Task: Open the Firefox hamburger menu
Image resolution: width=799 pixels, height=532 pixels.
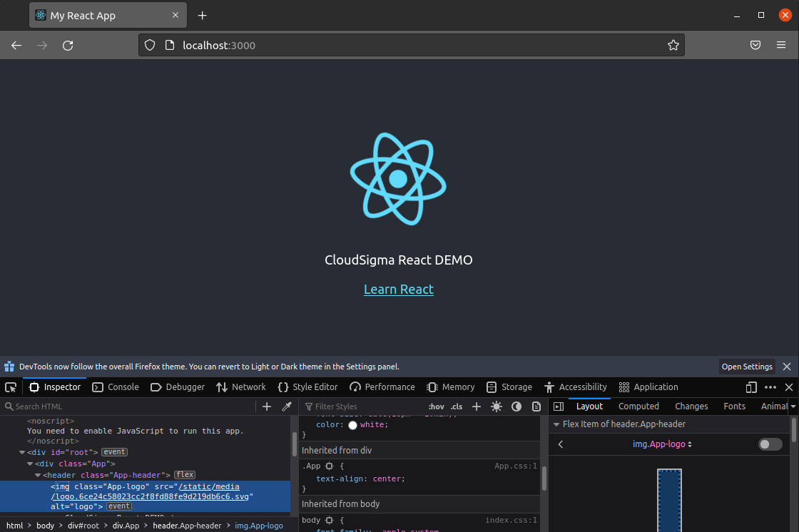Action: (780, 46)
